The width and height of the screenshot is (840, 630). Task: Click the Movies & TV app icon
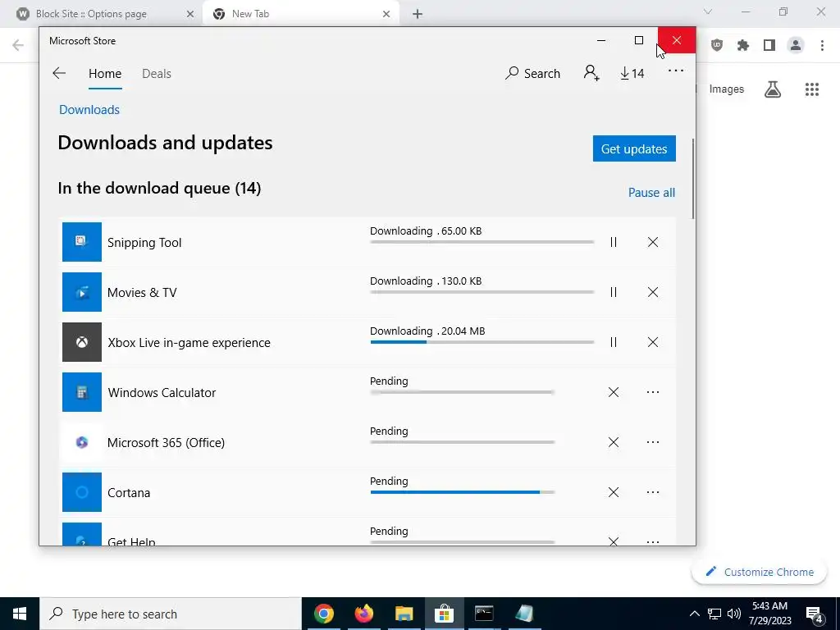click(x=82, y=292)
